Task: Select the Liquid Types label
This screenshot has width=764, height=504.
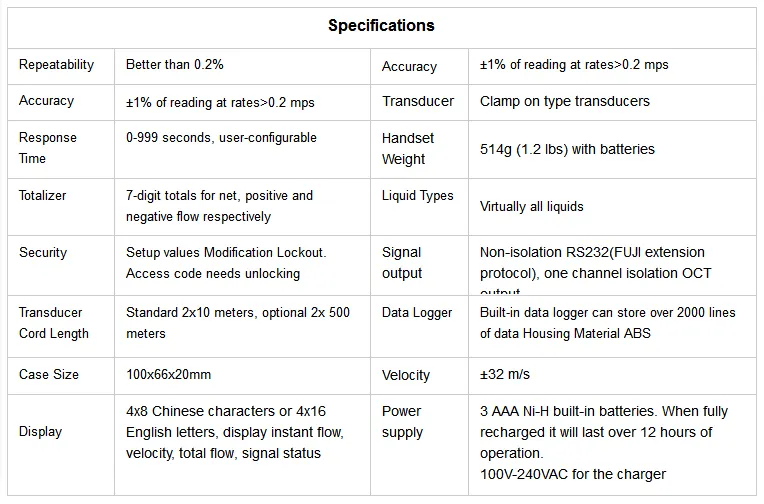Action: (417, 196)
